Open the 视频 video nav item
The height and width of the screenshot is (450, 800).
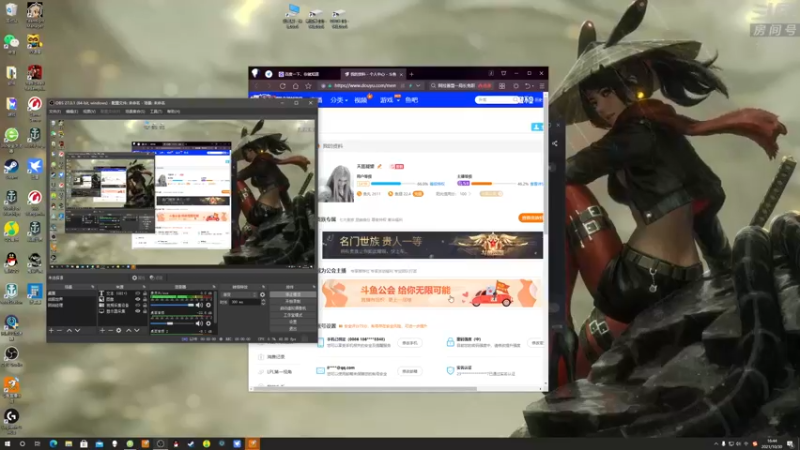[361, 100]
